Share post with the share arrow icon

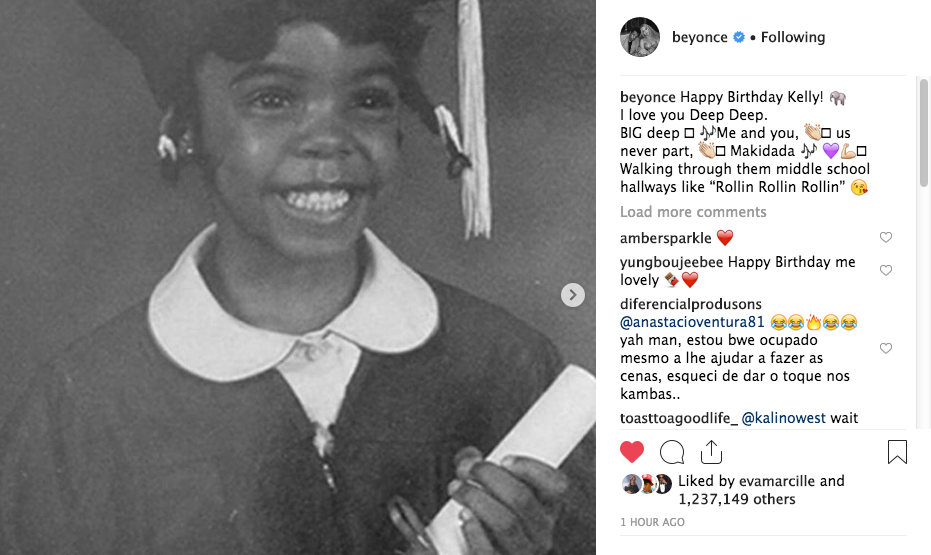pos(711,452)
